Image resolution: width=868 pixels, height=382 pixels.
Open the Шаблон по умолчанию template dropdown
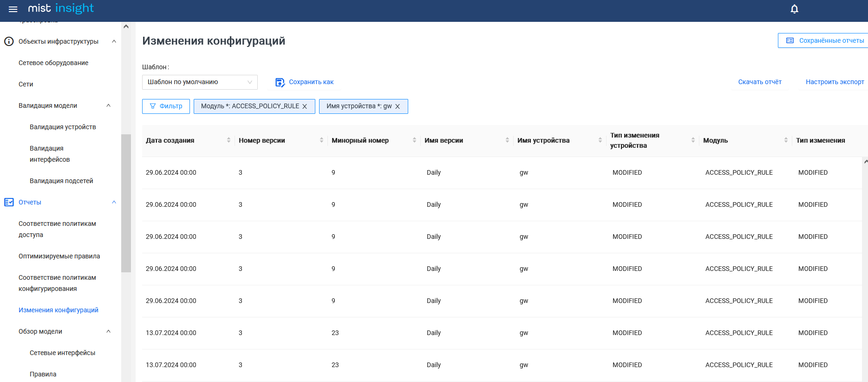tap(200, 82)
